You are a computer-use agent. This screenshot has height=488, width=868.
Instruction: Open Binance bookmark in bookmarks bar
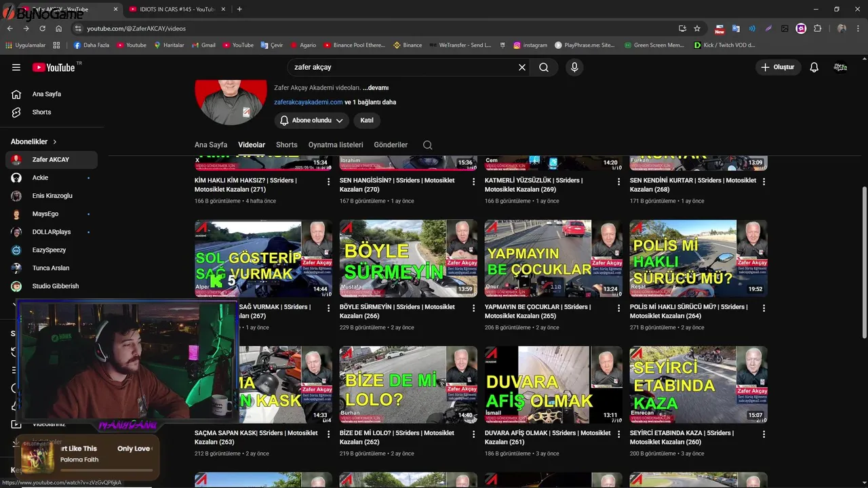[x=408, y=45]
